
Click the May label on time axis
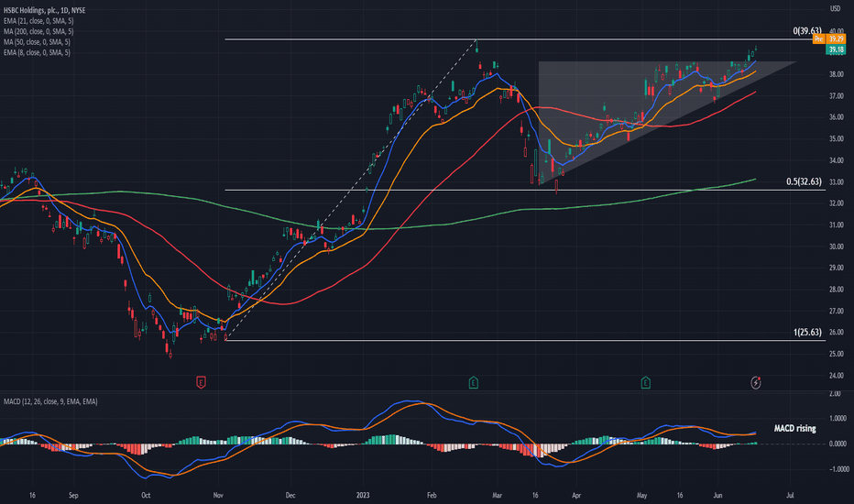[641, 495]
